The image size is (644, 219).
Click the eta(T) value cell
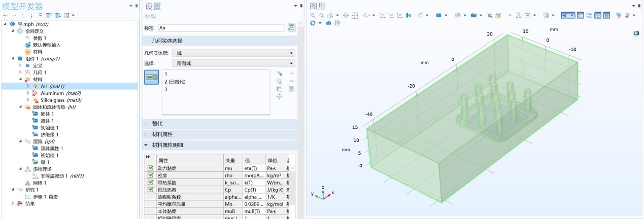pyautogui.click(x=254, y=168)
